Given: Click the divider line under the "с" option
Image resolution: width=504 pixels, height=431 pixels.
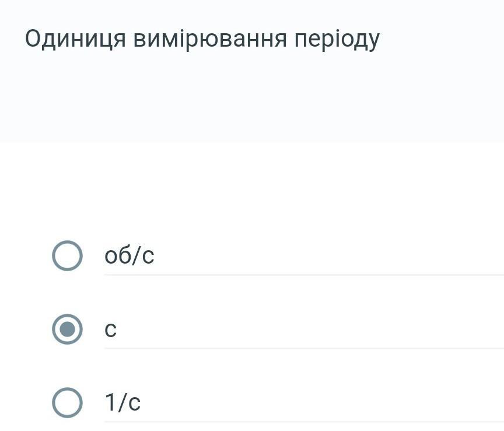Looking at the screenshot, I should point(303,348).
